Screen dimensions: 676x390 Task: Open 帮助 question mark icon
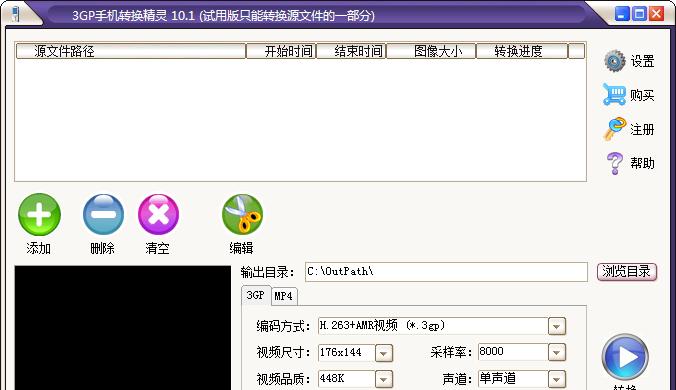[614, 163]
